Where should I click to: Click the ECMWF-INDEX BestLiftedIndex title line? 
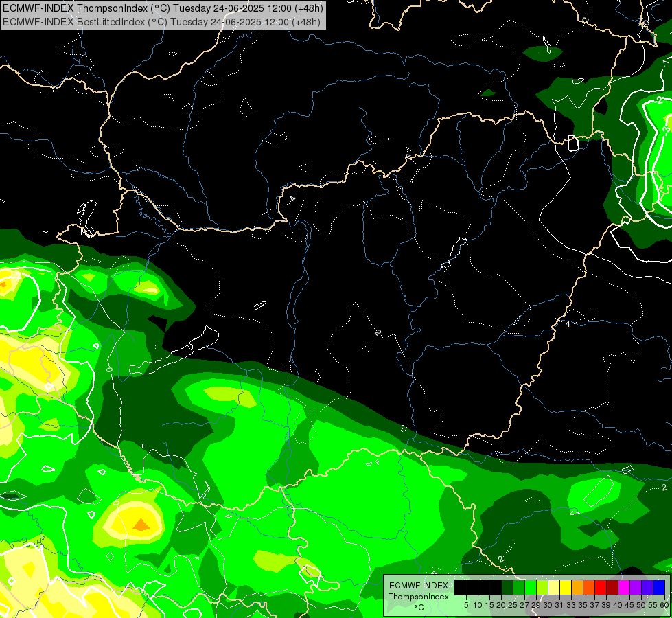(161, 21)
